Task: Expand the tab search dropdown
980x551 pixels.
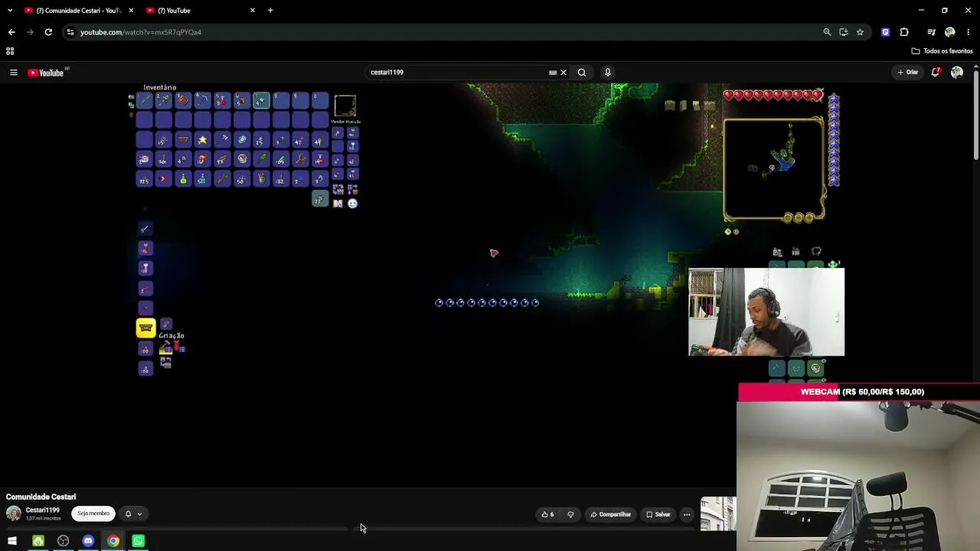Action: pyautogui.click(x=9, y=11)
